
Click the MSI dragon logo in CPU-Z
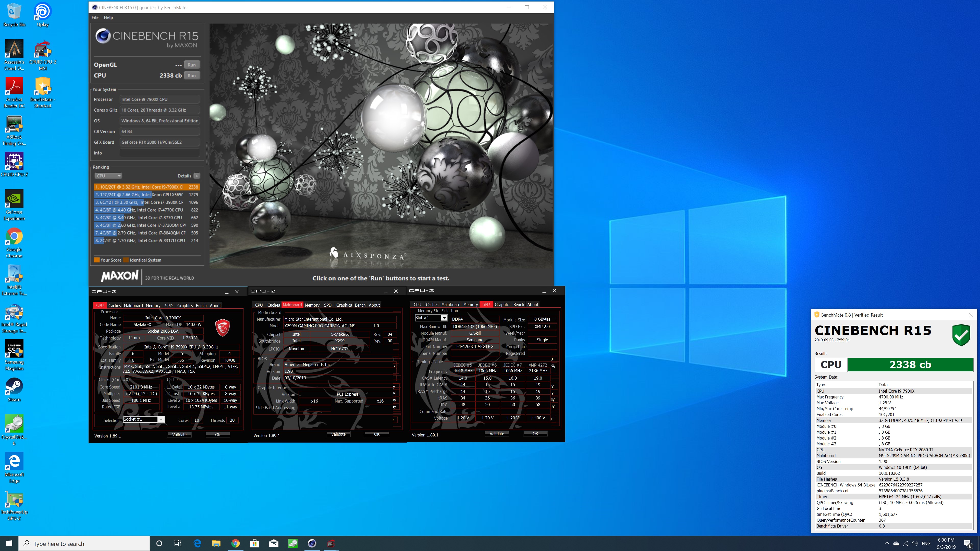coord(223,328)
